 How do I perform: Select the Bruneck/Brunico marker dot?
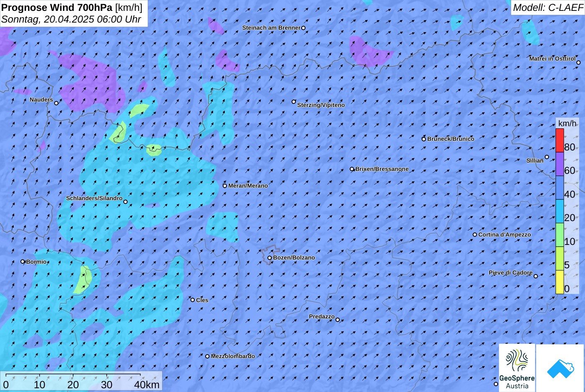click(x=424, y=139)
